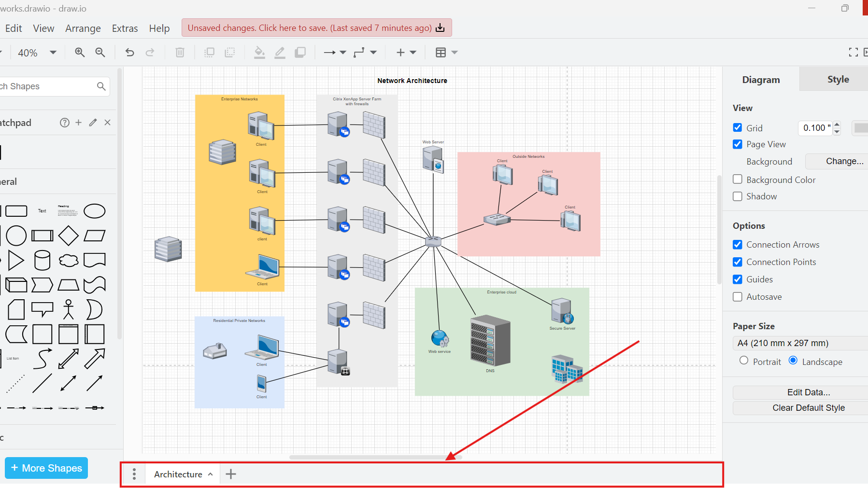Enable the Autosave checkbox
868x488 pixels.
click(738, 297)
